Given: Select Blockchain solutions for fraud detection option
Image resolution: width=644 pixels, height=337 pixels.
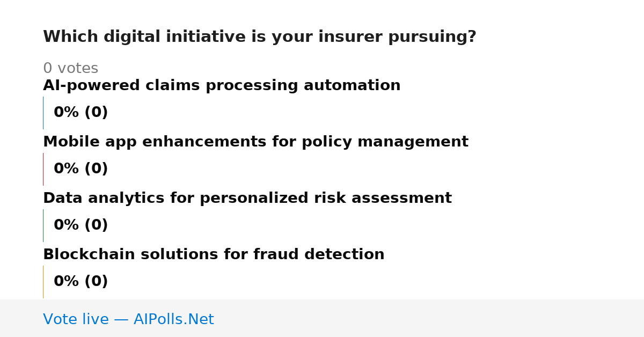Looking at the screenshot, I should [214, 255].
